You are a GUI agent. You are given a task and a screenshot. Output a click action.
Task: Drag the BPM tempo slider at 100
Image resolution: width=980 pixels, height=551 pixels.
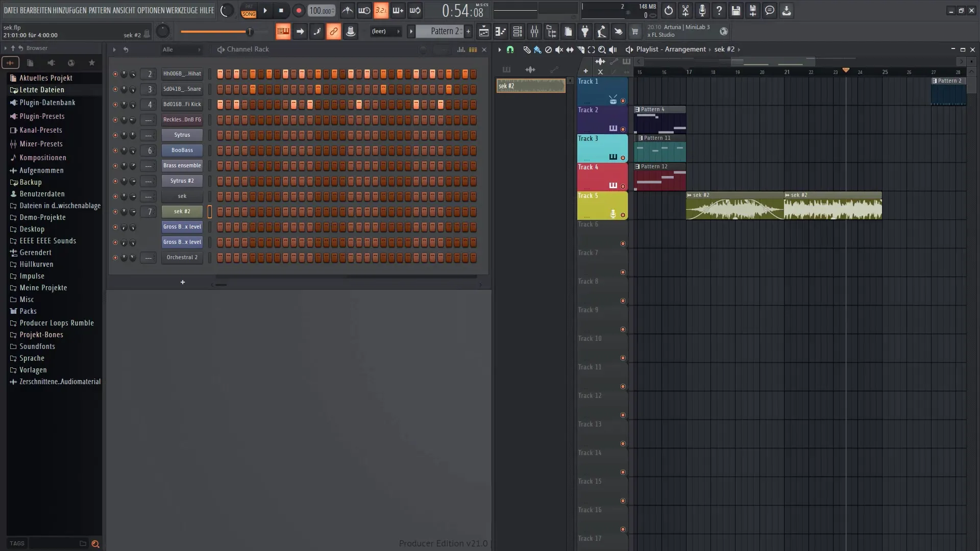321,9
